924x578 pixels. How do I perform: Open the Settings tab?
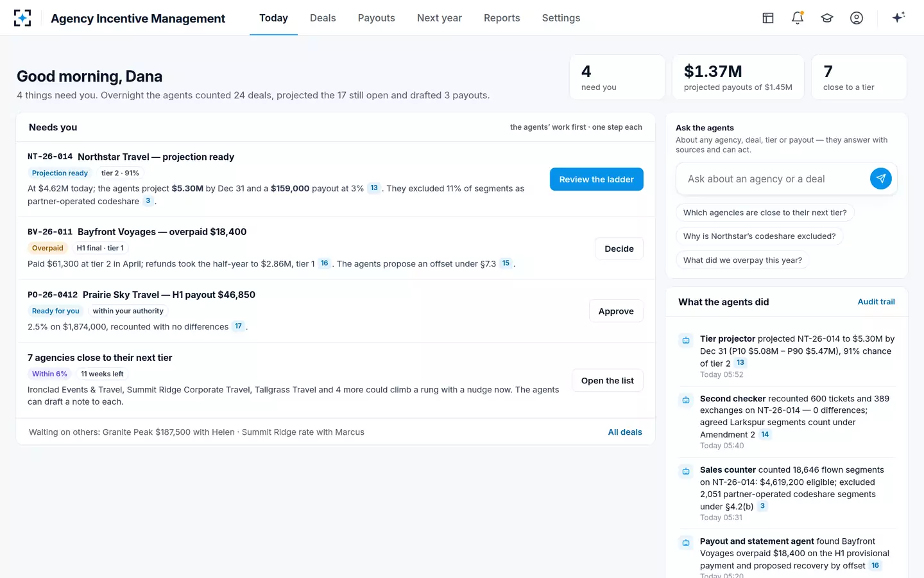point(561,18)
